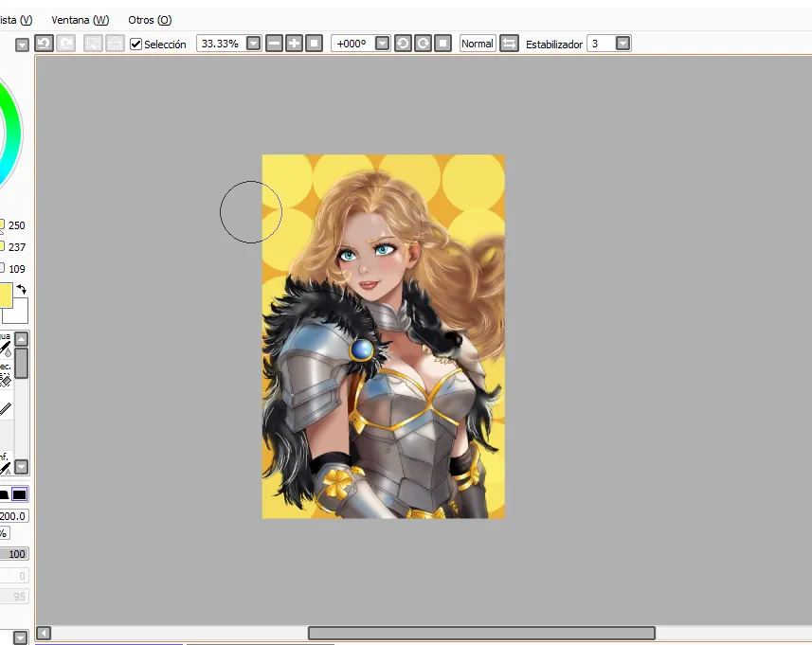Click the deselect selection toolbar icon
The image size is (812, 645).
[x=93, y=44]
